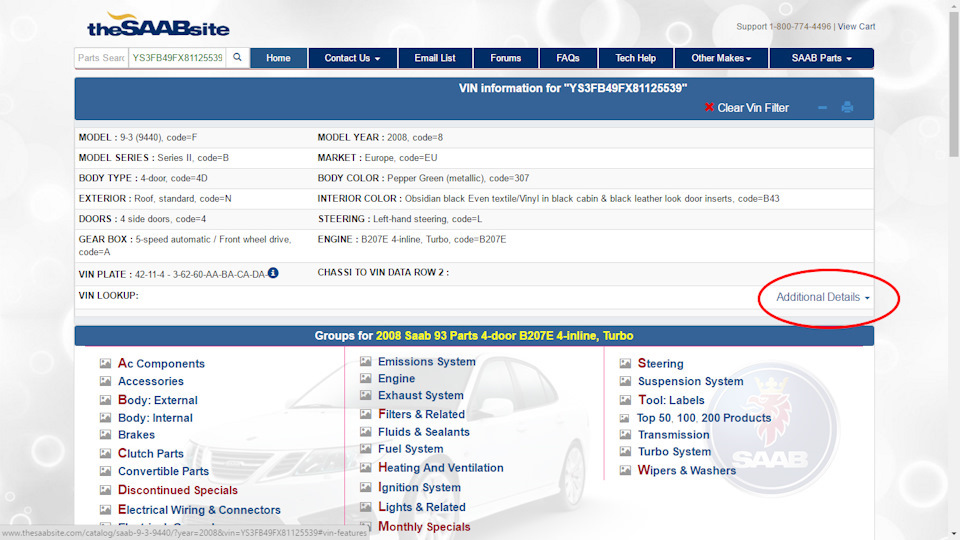960x540 pixels.
Task: Open Heating And Ventilation group link
Action: pyautogui.click(x=441, y=467)
